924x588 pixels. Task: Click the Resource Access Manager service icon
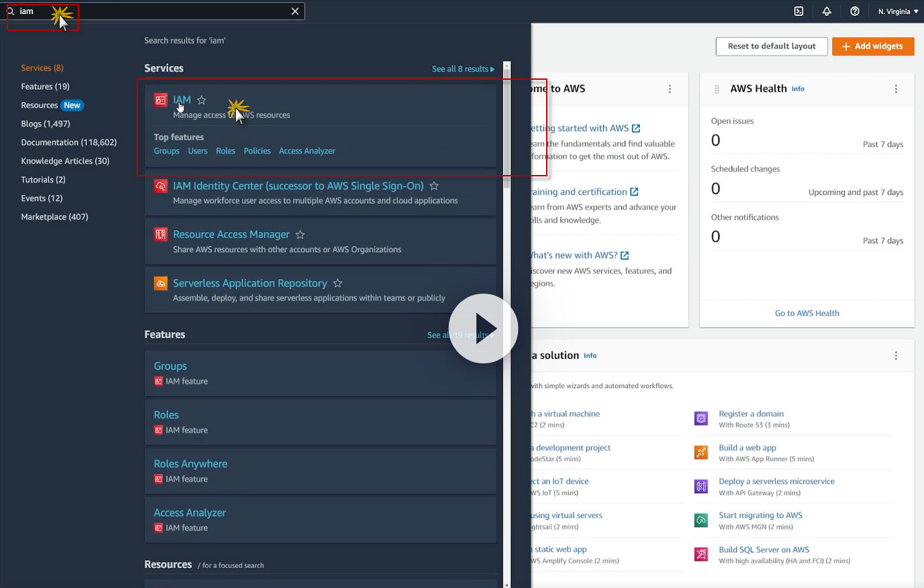160,235
